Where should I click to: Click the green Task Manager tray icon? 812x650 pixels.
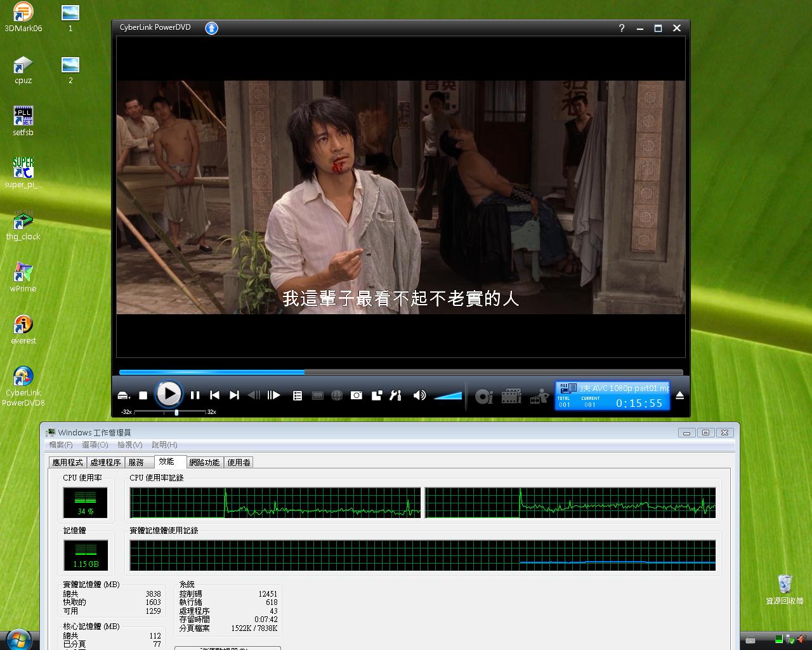point(778,640)
